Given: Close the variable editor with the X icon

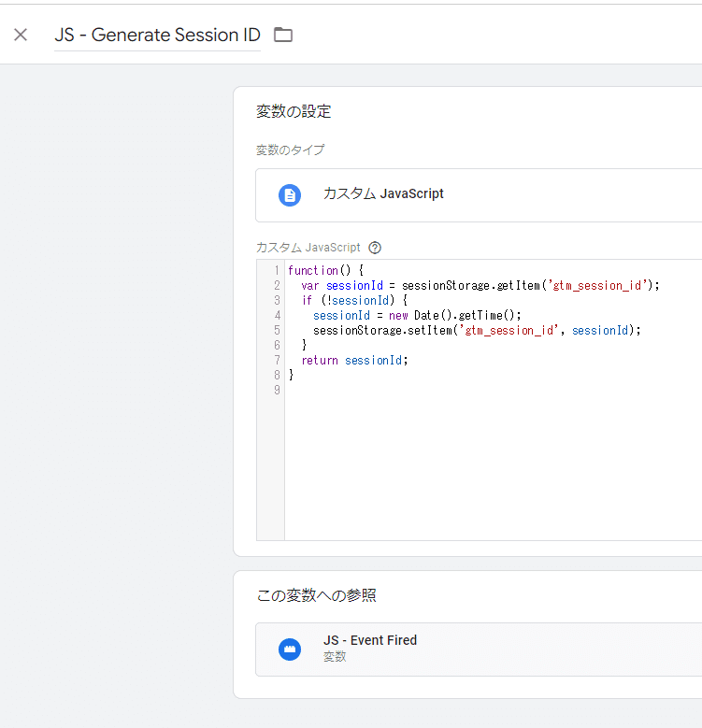Looking at the screenshot, I should coord(21,35).
